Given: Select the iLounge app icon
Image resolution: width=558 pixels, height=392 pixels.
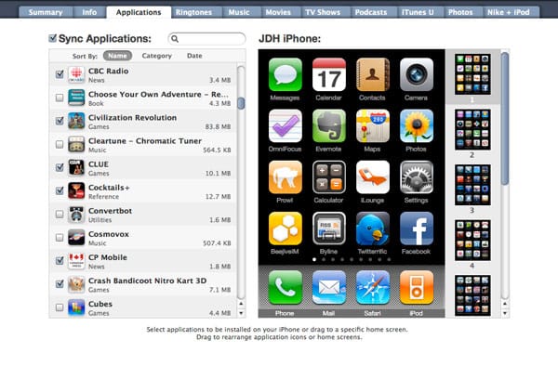Looking at the screenshot, I should coord(373,177).
